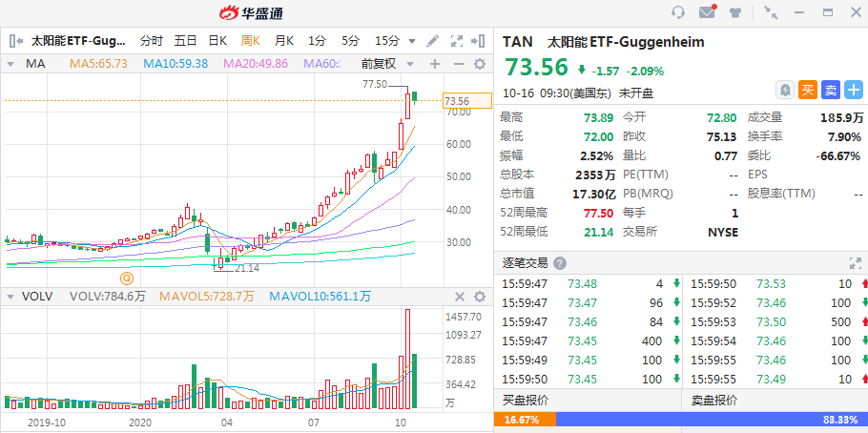This screenshot has width=868, height=433.
Task: Click the price axis tag 73.56
Action: click(467, 101)
